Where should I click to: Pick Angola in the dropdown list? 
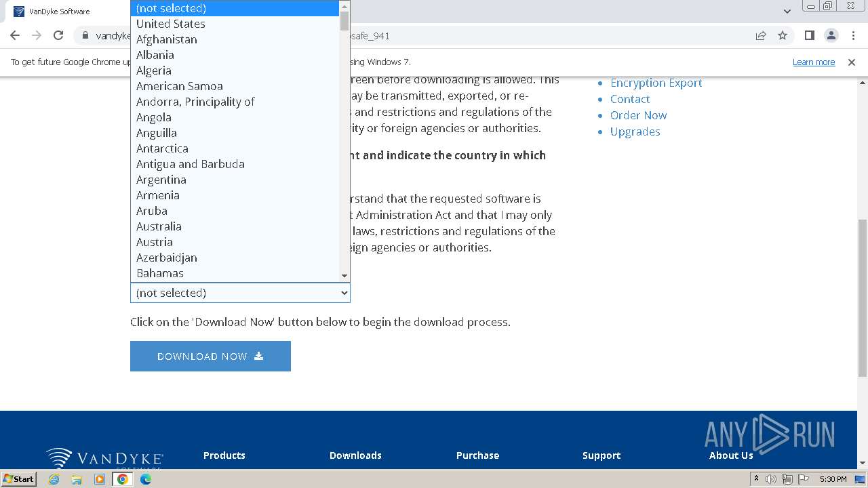235,117
